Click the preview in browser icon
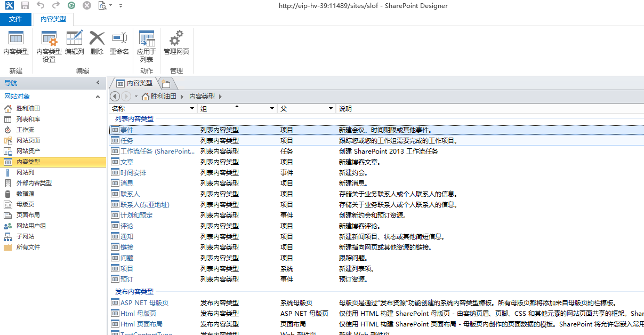 (x=102, y=5)
